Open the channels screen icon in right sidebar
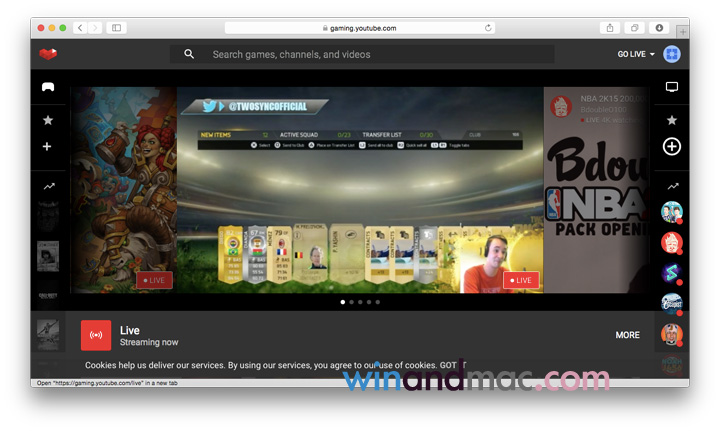The width and height of the screenshot is (720, 431). point(672,87)
